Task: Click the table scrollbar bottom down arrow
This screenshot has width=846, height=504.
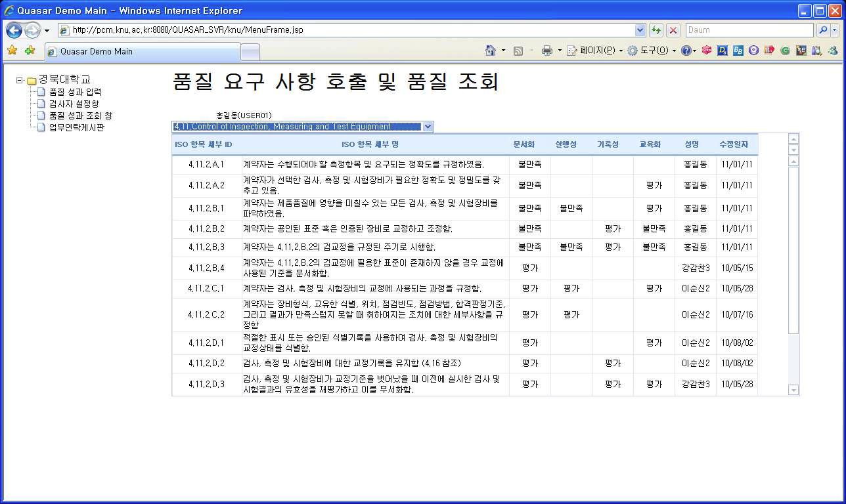Action: click(793, 390)
